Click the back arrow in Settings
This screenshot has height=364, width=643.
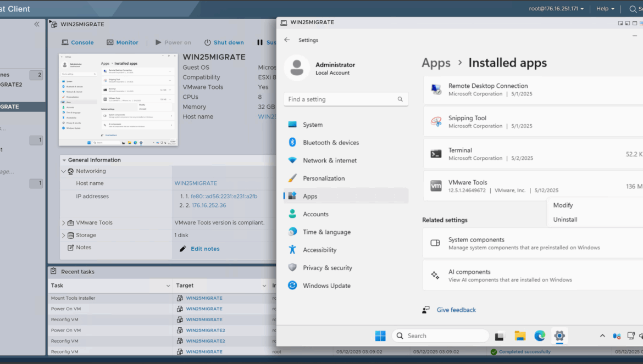tap(287, 40)
